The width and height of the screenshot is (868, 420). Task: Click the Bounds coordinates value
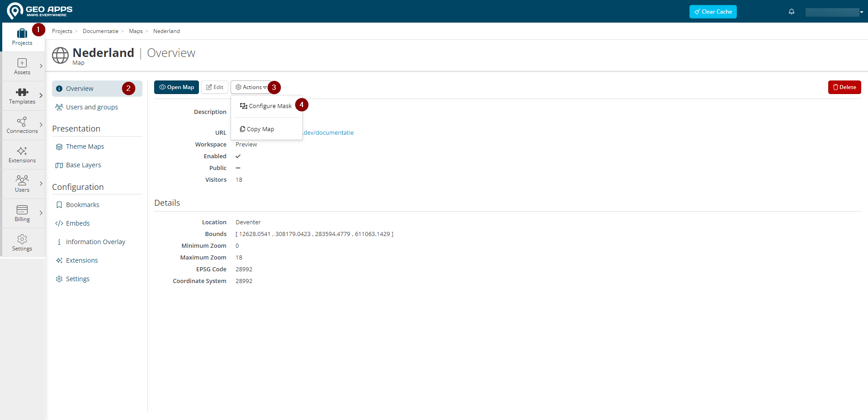(x=314, y=234)
